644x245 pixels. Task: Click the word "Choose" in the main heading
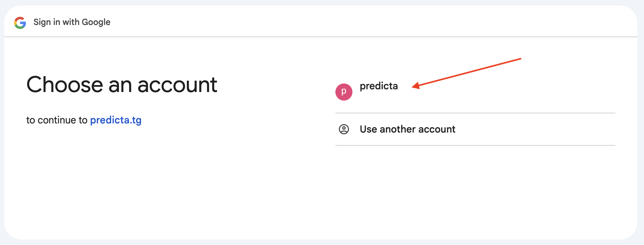65,85
